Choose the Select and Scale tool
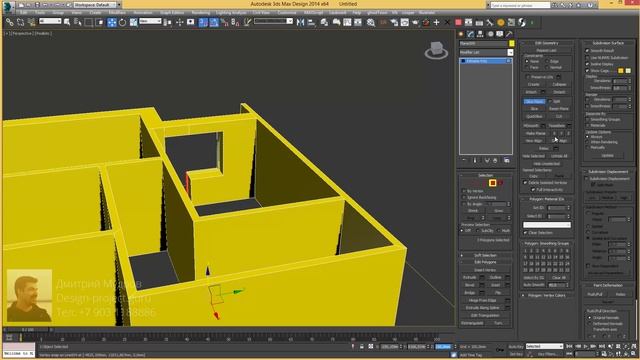Screen dimensions: 640x360 133,22
